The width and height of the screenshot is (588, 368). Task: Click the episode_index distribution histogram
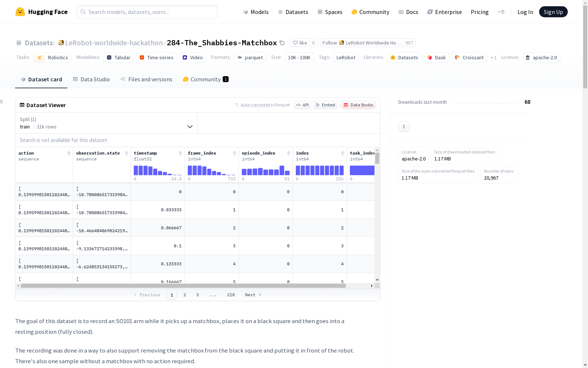[266, 170]
